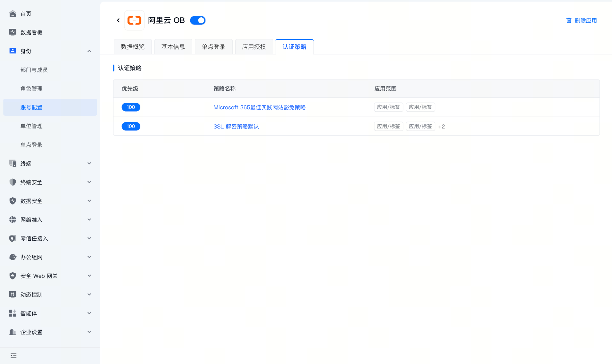612x364 pixels.
Task: Go back using the left arrow
Action: pyautogui.click(x=118, y=21)
